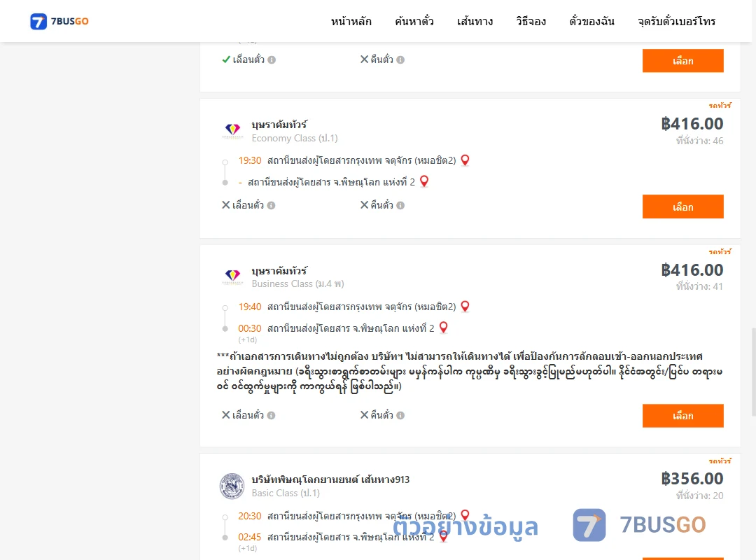Open the วิธีจอง menu item
Viewport: 756px width, 560px height.
tap(531, 21)
